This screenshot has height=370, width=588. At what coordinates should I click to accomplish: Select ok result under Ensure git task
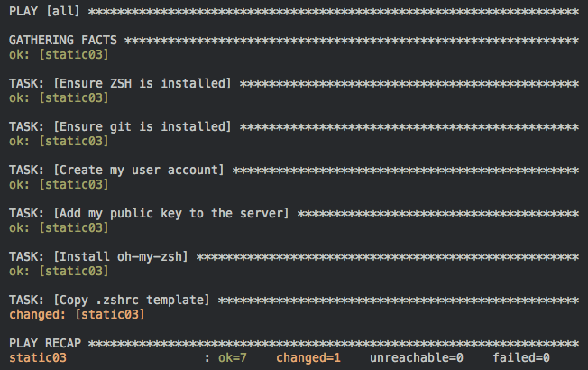pyautogui.click(x=59, y=142)
